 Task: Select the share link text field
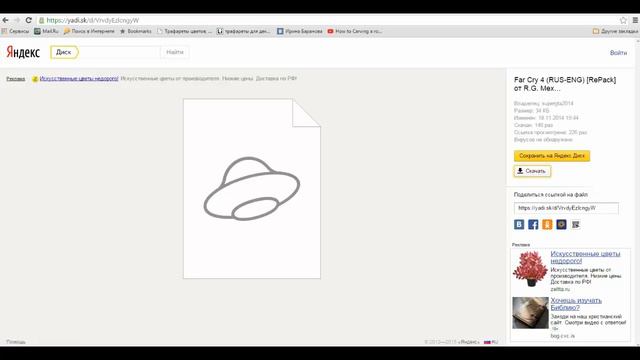(x=566, y=208)
